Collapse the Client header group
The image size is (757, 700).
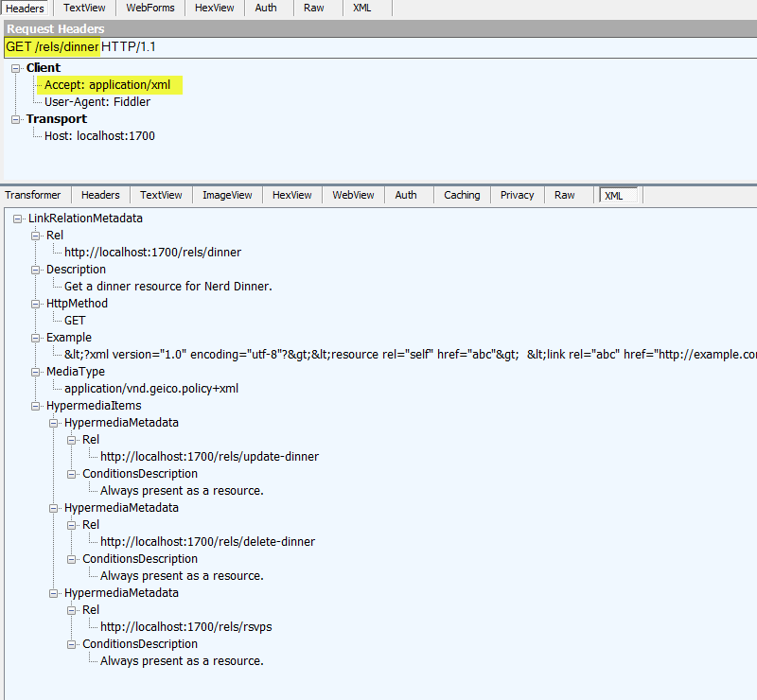(x=16, y=68)
